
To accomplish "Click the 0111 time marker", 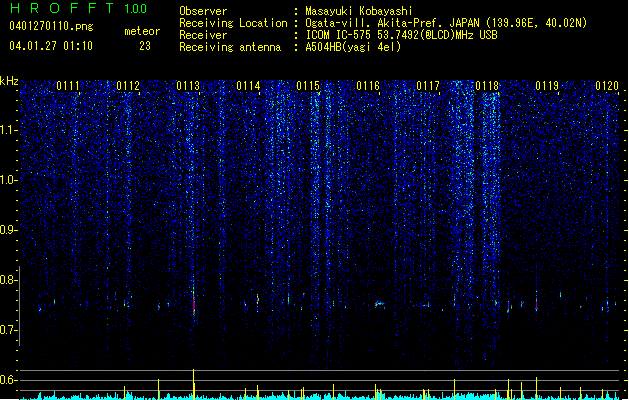I will tap(68, 85).
